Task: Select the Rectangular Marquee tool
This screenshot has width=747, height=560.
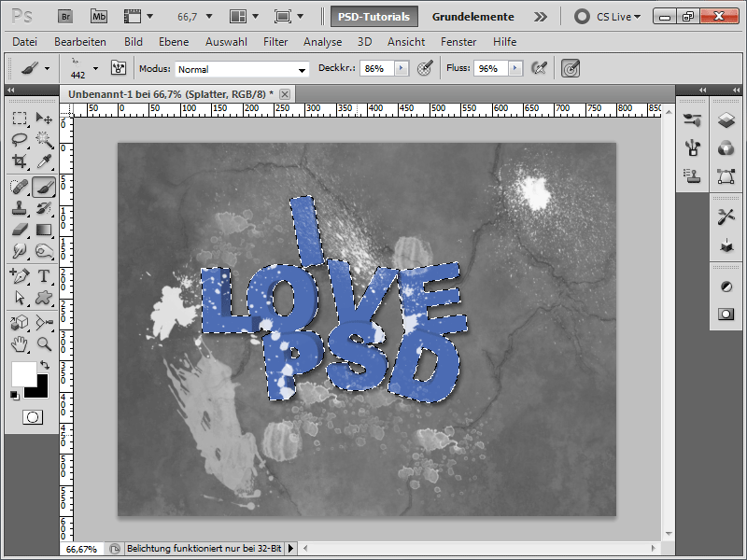Action: [20, 119]
